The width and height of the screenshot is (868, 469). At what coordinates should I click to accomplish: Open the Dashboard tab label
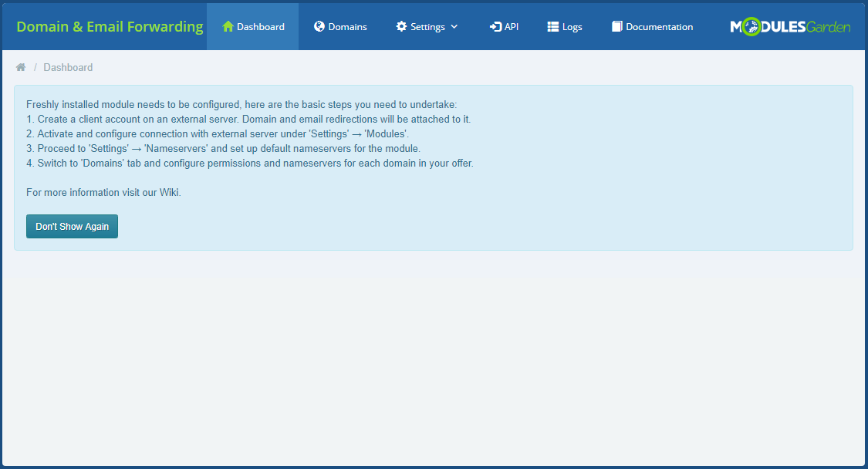pos(261,26)
